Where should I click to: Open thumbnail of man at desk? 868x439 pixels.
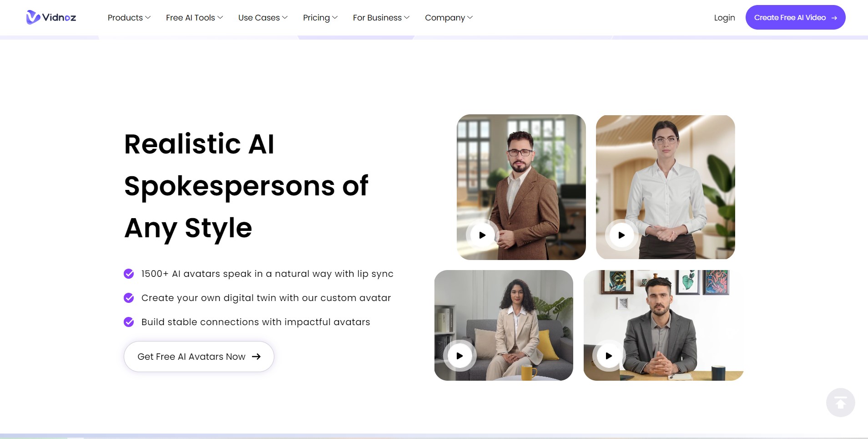[664, 325]
